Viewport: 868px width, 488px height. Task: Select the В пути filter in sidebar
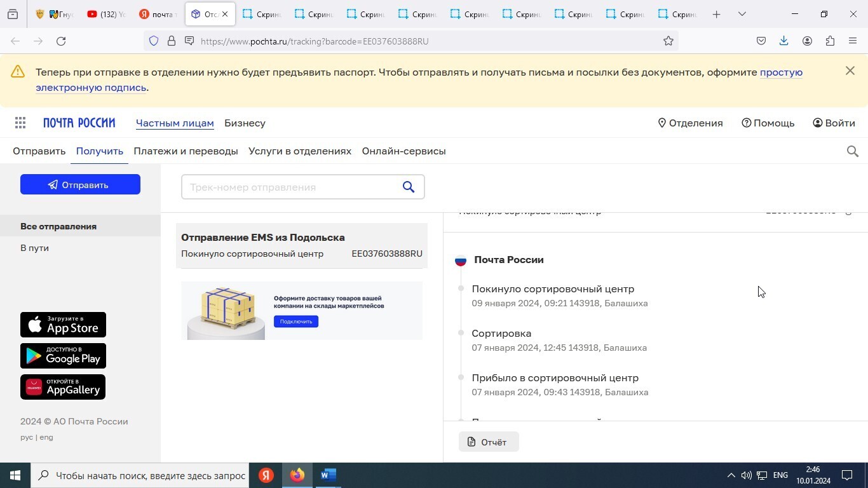(x=34, y=248)
